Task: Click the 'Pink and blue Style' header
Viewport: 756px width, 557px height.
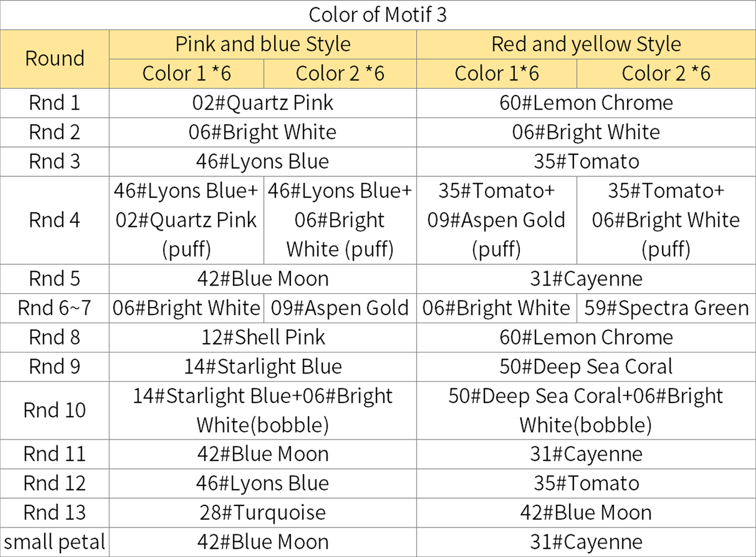Action: point(263,44)
